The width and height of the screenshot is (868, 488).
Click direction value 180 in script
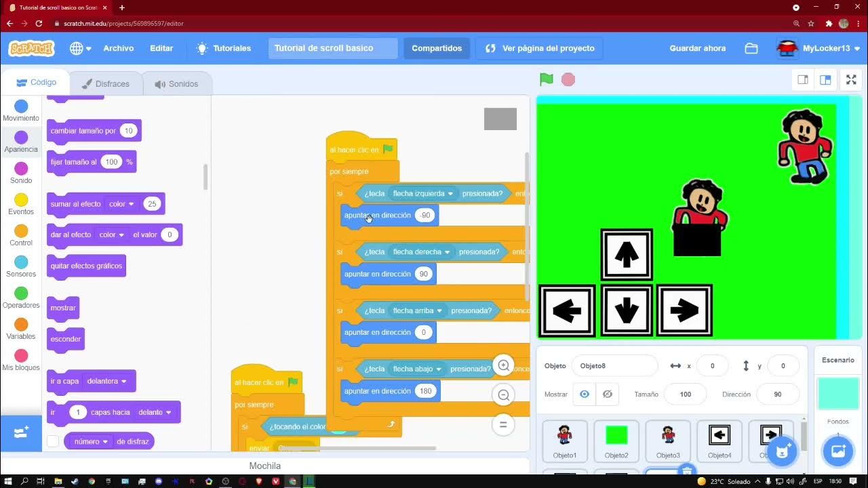click(x=425, y=391)
